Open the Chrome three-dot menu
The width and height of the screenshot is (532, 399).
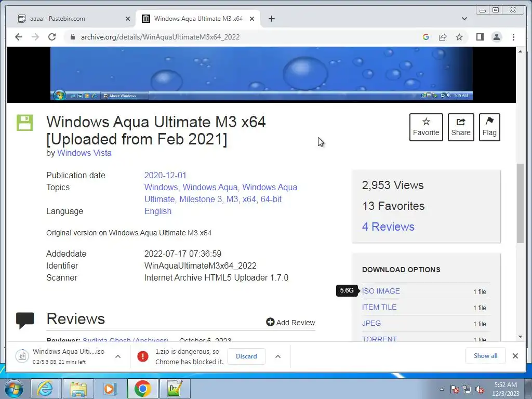coord(513,37)
